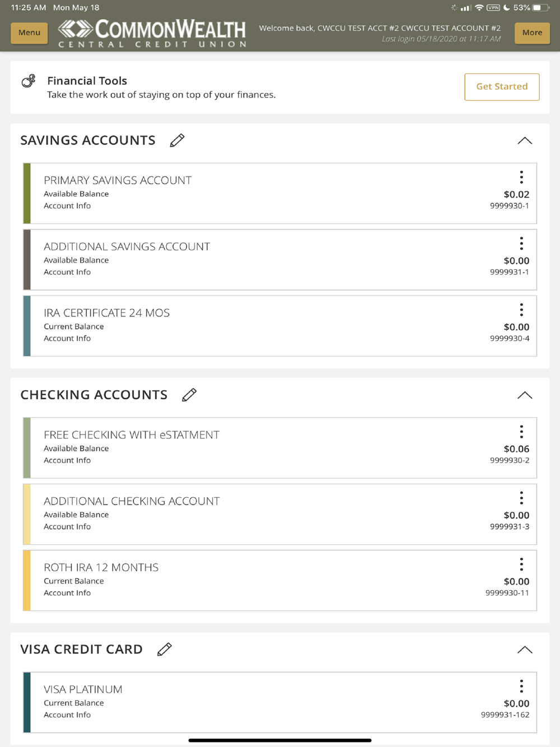Collapse the Savings Accounts section
Image resolution: width=560 pixels, height=747 pixels.
coord(525,141)
